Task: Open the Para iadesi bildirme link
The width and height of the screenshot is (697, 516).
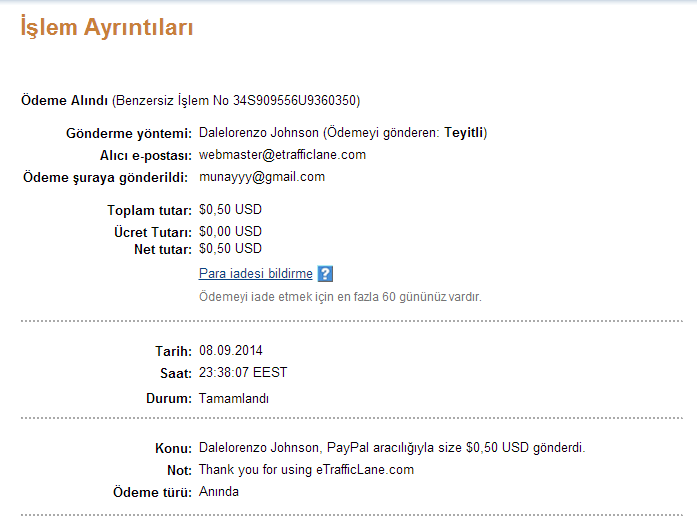Action: pyautogui.click(x=256, y=273)
